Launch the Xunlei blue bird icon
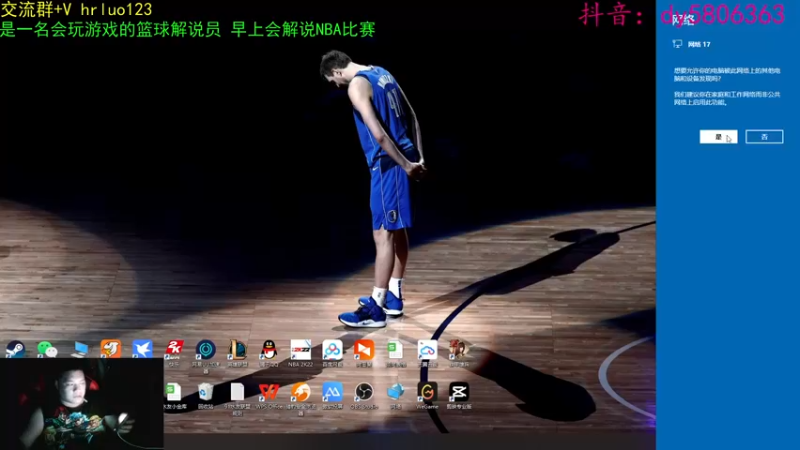 pos(142,349)
